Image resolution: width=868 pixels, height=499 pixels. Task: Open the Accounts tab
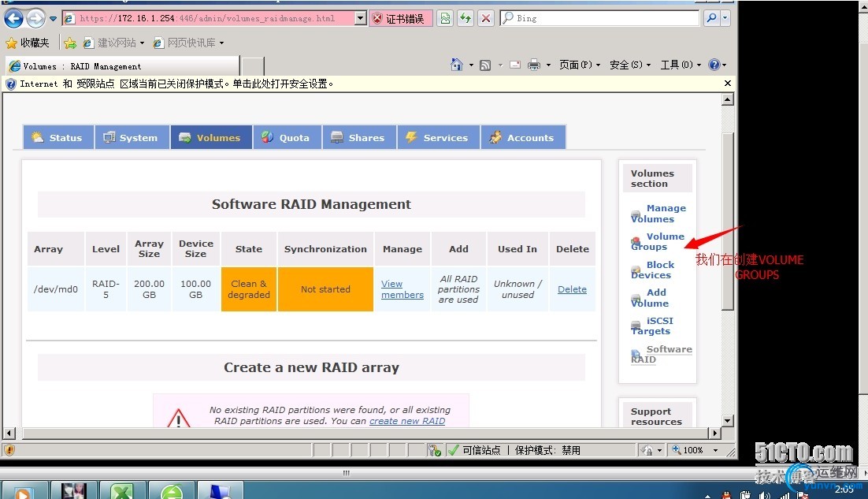(523, 137)
